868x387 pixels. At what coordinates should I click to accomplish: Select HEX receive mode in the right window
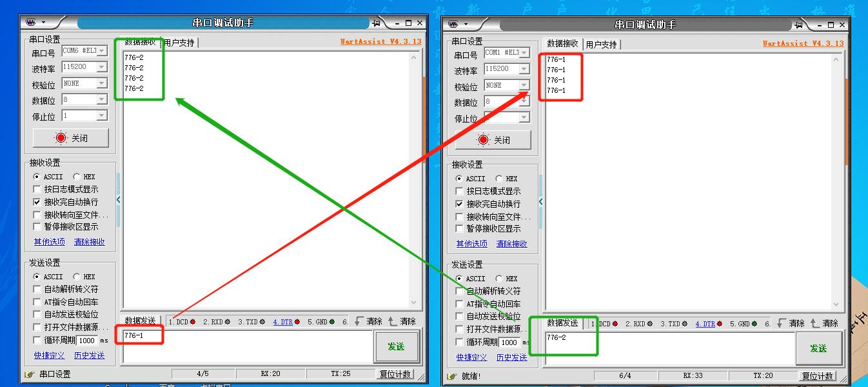pyautogui.click(x=499, y=179)
